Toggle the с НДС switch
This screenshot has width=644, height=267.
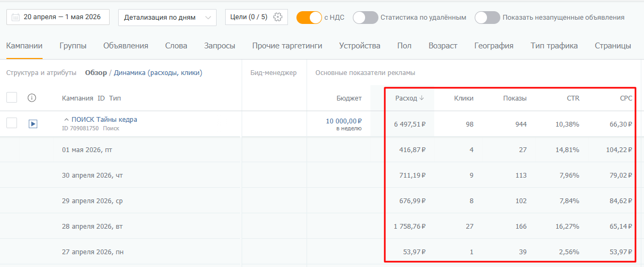(x=309, y=17)
